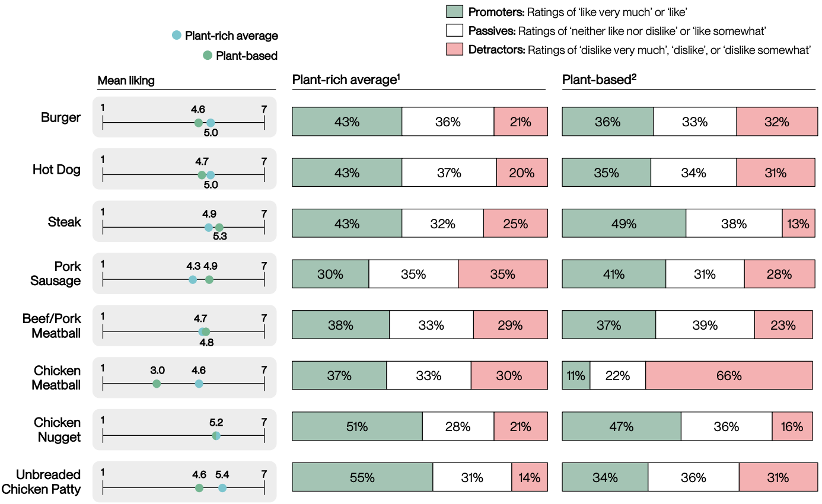Click the Burger green dot at 4.6
The image size is (822, 504).
[x=199, y=123]
